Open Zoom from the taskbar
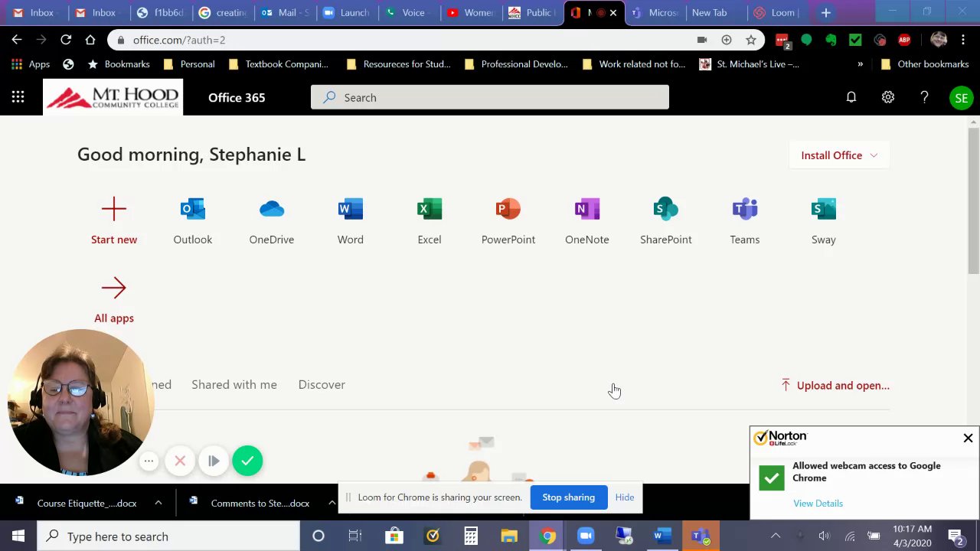Viewport: 980px width, 551px height. 586,536
